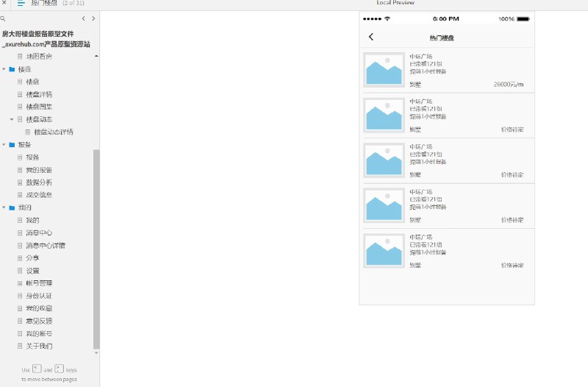Open the sitemap search magnifier icon
588x387 pixels.
(3, 18)
